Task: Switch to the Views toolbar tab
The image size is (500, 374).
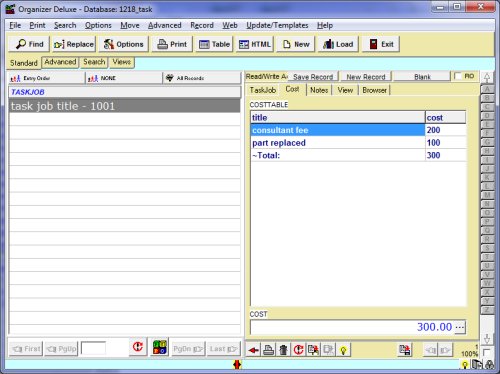Action: (121, 62)
